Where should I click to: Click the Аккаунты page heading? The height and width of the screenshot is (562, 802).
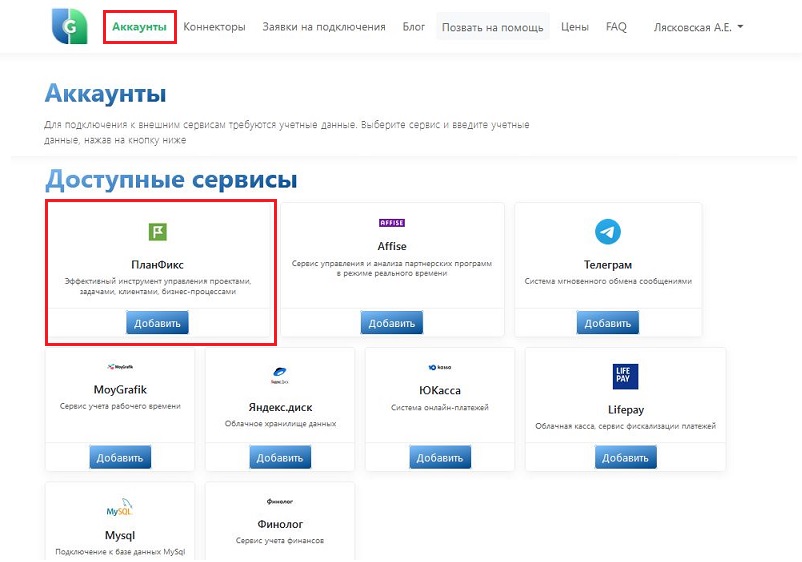pos(105,94)
